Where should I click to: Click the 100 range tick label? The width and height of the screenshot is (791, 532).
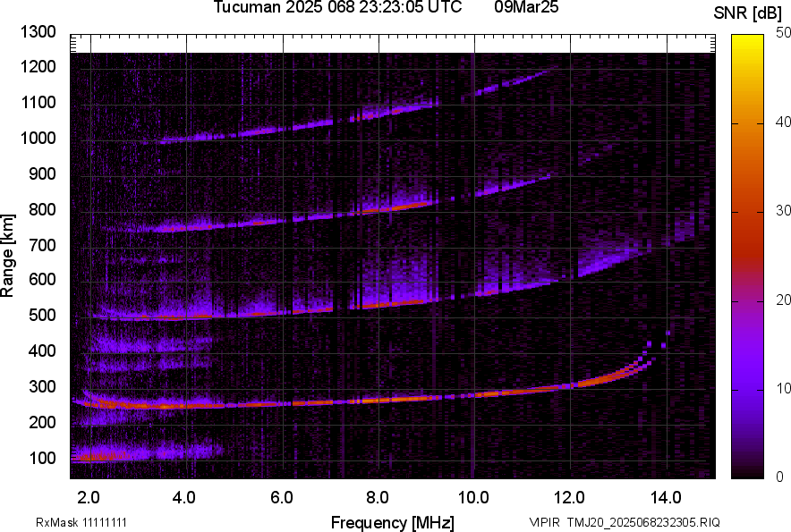pyautogui.click(x=42, y=458)
